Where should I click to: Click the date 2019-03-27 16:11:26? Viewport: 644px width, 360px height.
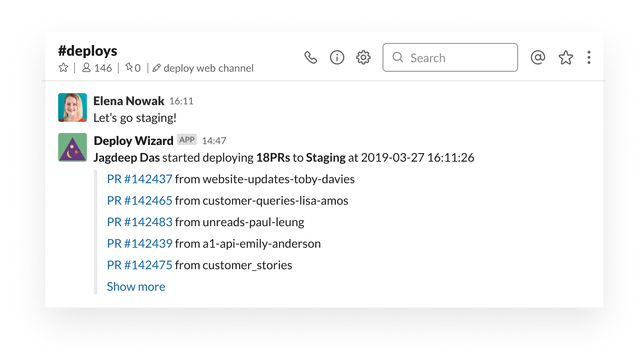(418, 158)
